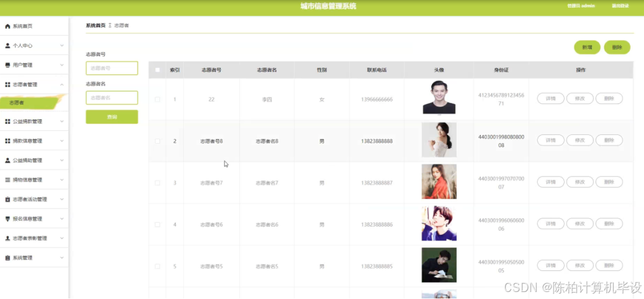Click the grid icon beside 公益捐款管理
The height and width of the screenshot is (299, 644).
tap(8, 121)
